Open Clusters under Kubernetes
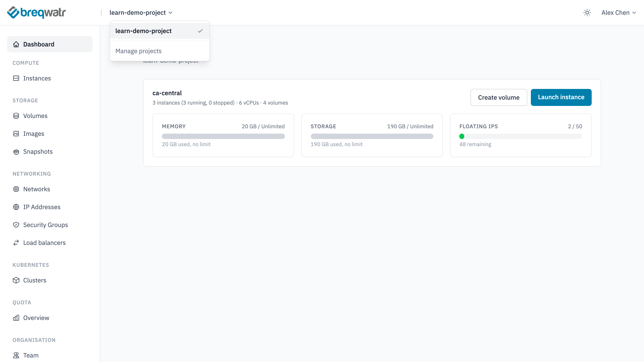This screenshot has width=644, height=362. (50, 280)
